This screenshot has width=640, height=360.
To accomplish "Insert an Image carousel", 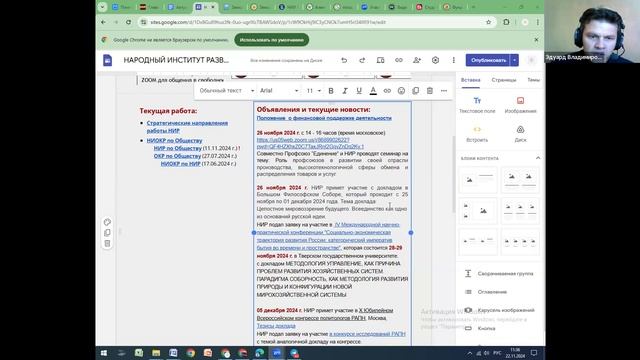I will [499, 310].
